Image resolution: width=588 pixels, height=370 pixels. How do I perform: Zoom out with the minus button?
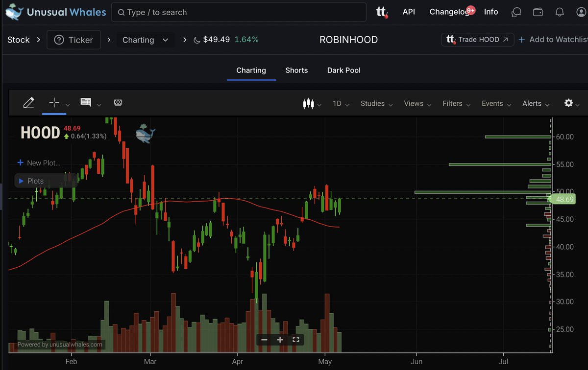(265, 340)
